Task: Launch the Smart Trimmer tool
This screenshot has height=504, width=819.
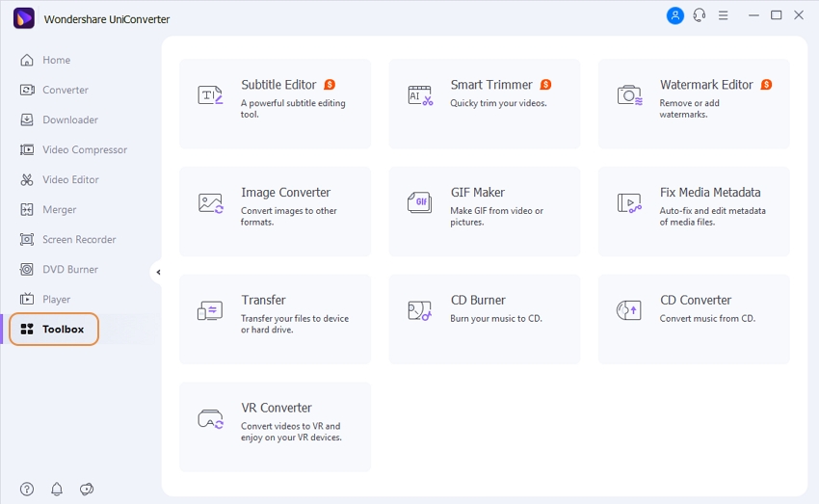Action: 484,103
